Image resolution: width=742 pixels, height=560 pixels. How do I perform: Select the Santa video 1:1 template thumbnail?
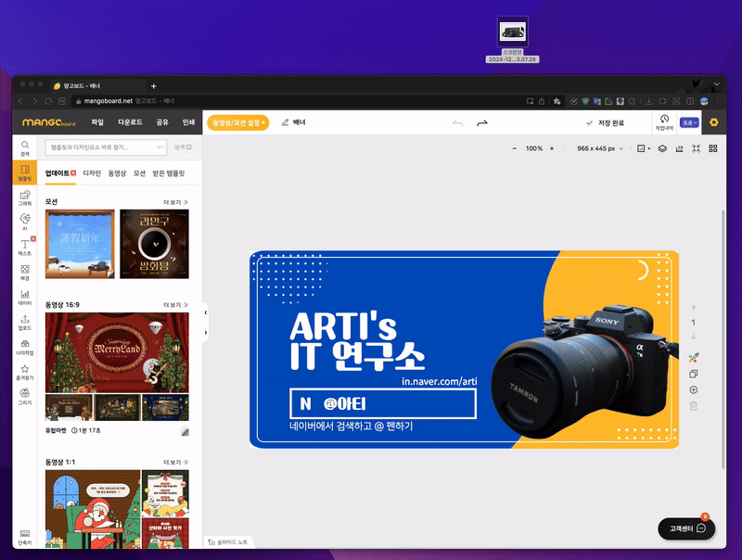coord(93,509)
